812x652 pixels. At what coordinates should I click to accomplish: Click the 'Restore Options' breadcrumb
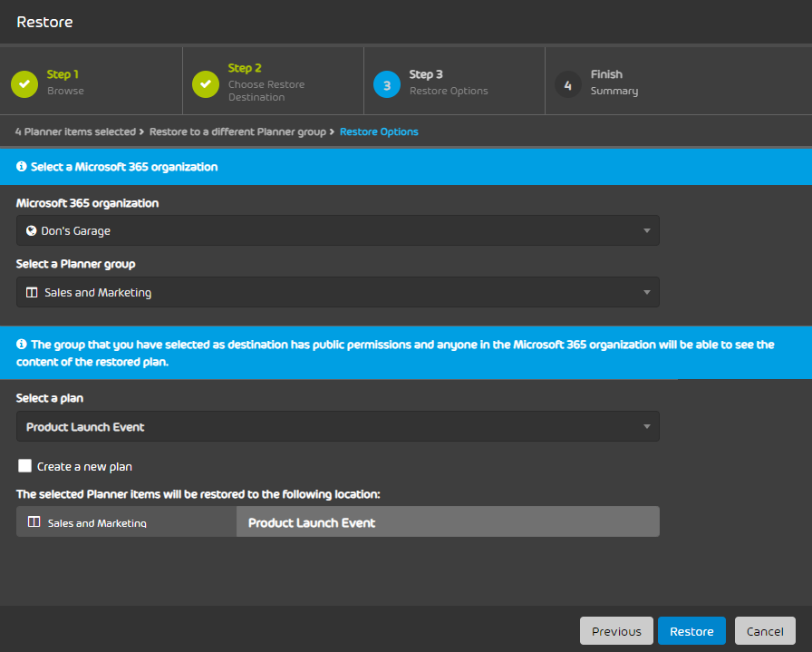click(x=379, y=131)
